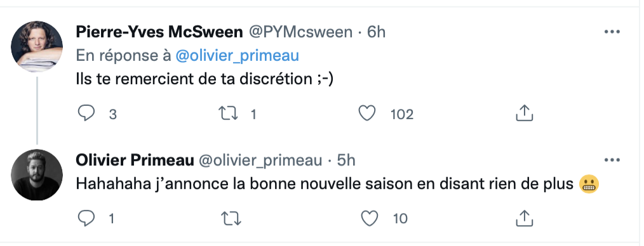Open more options for Primeau's tweet

612,160
